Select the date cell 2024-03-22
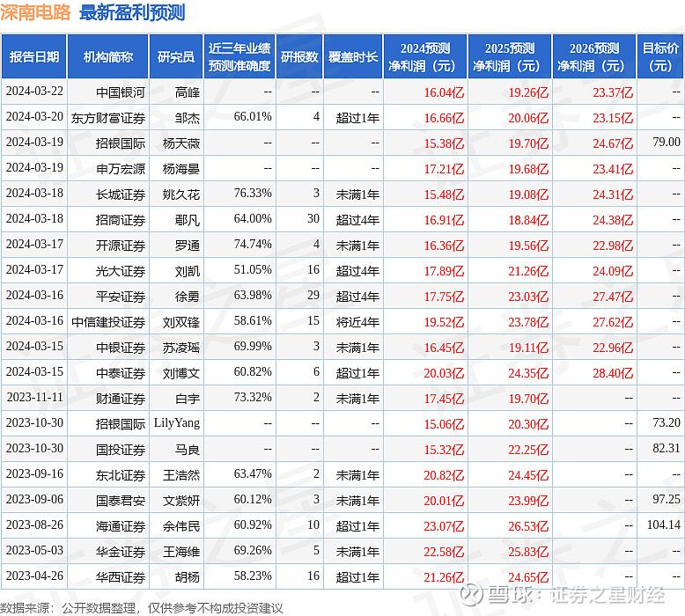Image resolution: width=685 pixels, height=616 pixels. [34, 92]
